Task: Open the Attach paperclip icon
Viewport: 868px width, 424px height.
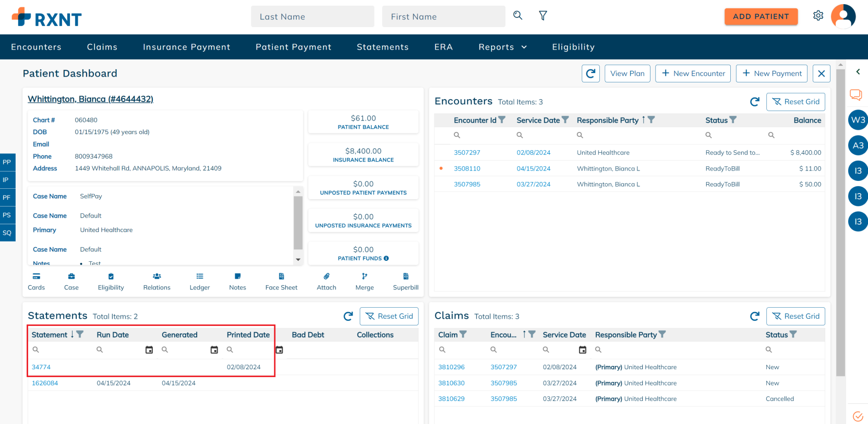Action: pos(327,276)
